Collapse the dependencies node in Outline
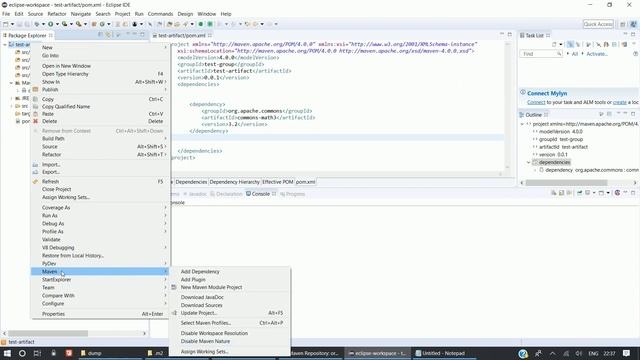 (x=528, y=162)
